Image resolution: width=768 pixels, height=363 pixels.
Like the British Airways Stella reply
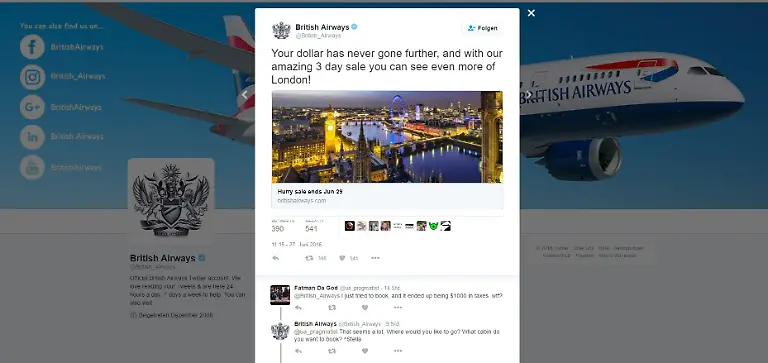365,351
